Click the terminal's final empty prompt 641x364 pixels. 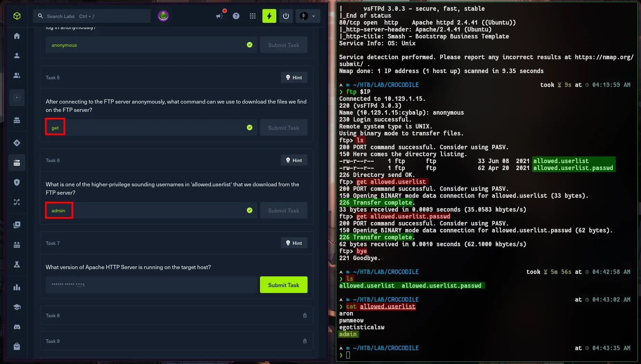(348, 355)
